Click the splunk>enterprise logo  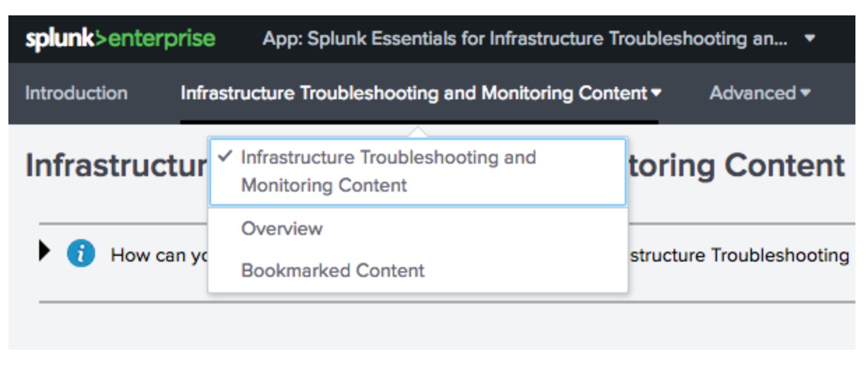pos(120,38)
